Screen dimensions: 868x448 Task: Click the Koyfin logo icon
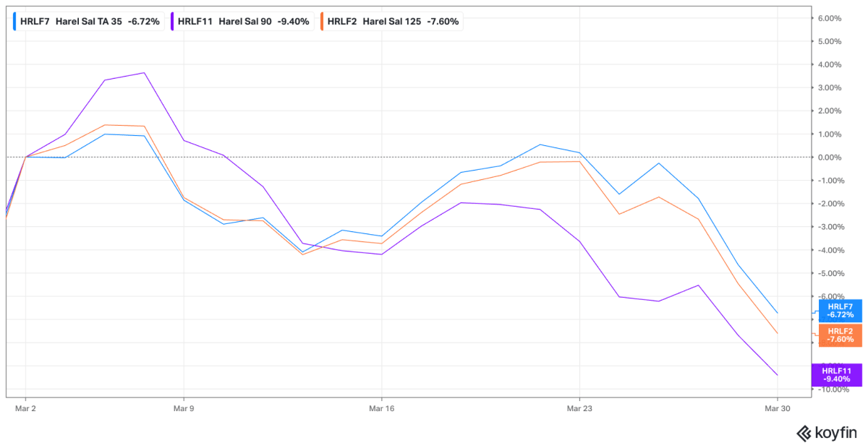(804, 433)
